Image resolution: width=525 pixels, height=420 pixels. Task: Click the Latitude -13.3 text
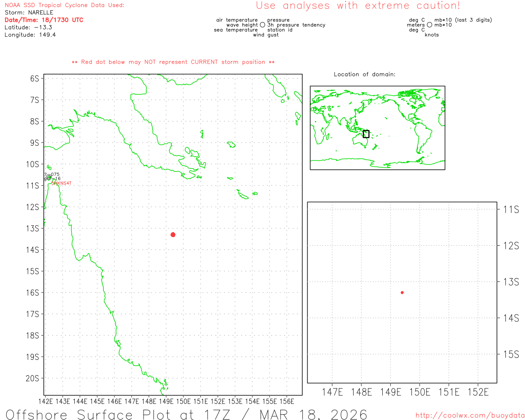click(x=28, y=27)
